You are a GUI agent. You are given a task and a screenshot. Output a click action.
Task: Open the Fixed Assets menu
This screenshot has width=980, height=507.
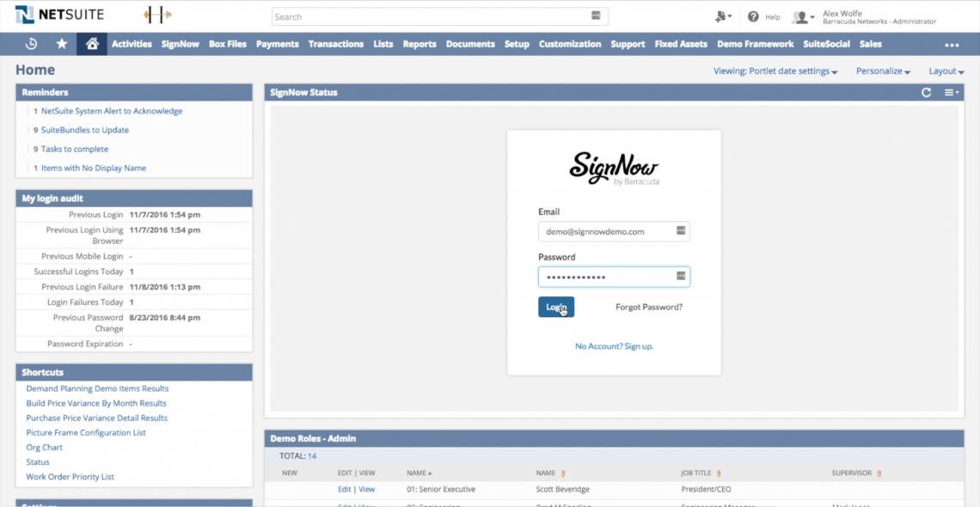tap(681, 44)
